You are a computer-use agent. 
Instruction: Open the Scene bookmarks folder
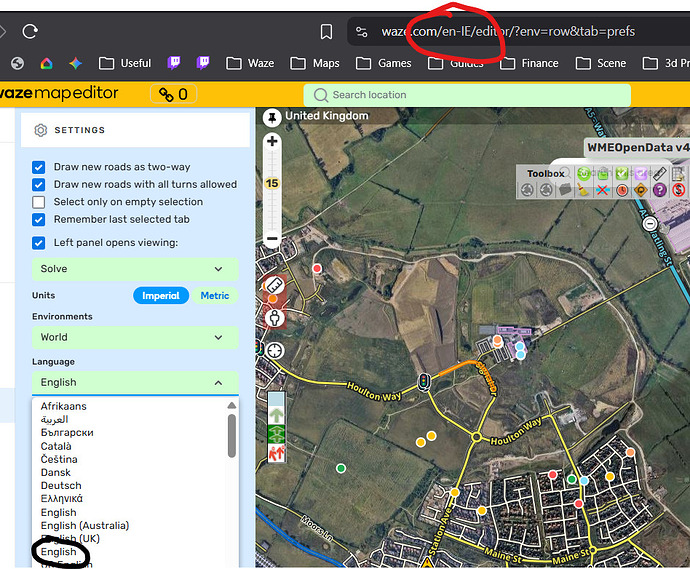[601, 63]
